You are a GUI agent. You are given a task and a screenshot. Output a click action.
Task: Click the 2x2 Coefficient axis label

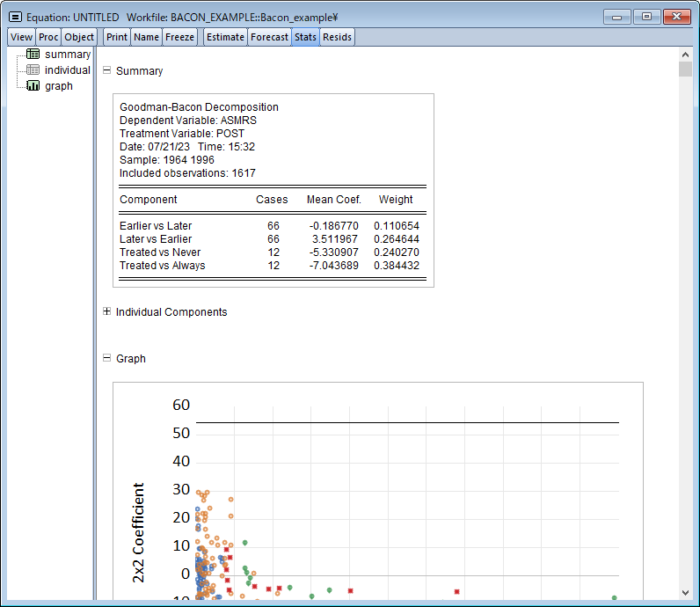138,533
